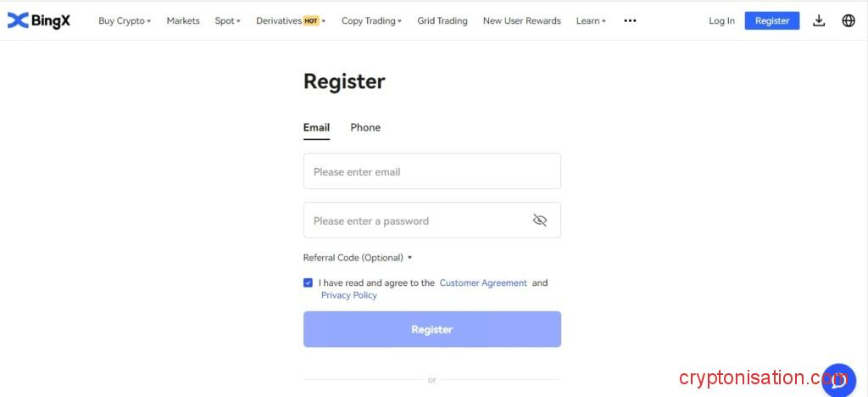Expand Referral Code (Optional) section
The image size is (868, 397).
pos(358,258)
